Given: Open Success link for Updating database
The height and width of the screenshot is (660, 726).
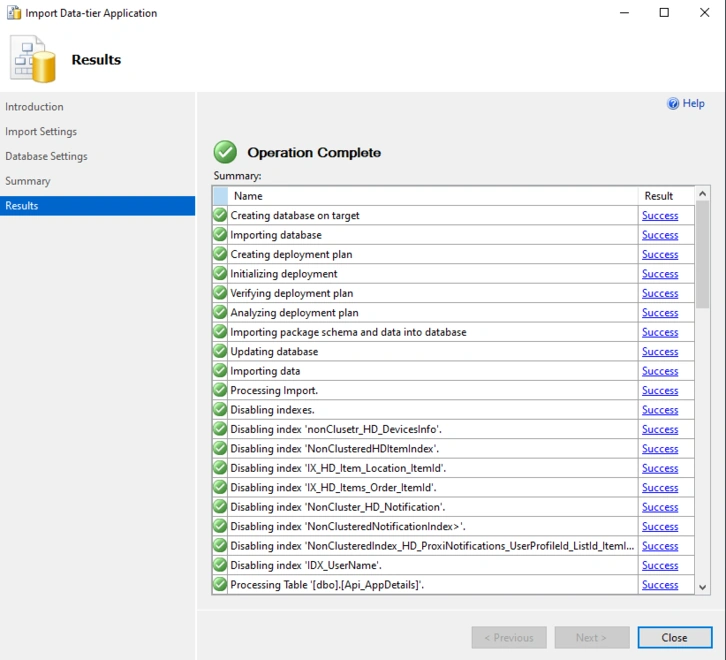Looking at the screenshot, I should pos(660,352).
